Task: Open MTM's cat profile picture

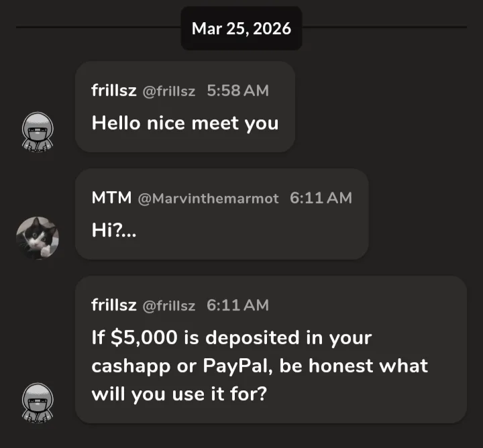Action: [38, 238]
